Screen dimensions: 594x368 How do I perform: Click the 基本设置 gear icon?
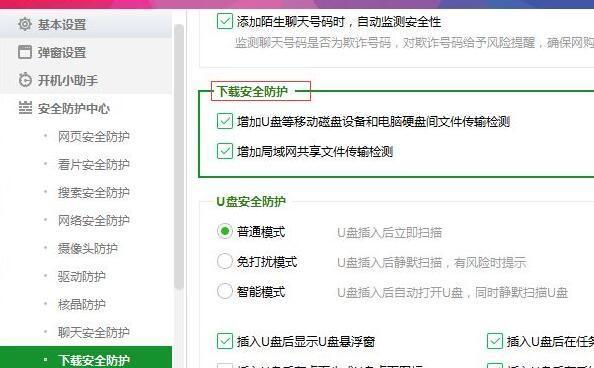(x=25, y=24)
